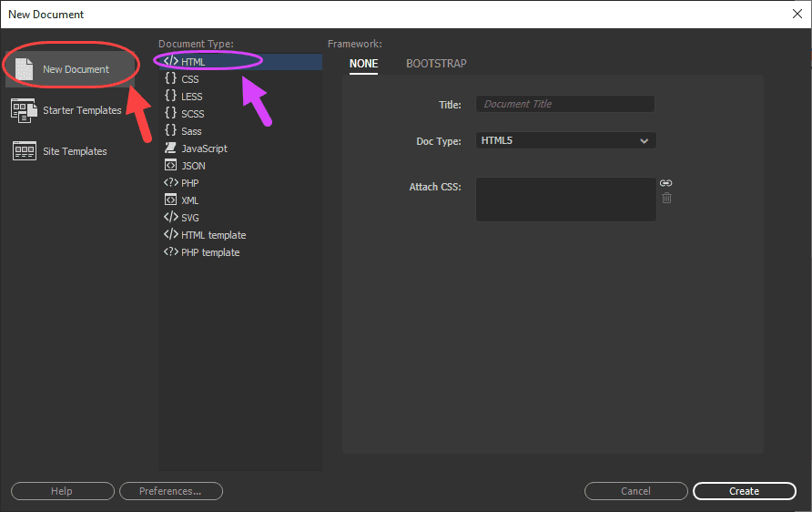Select SVG document type label
Image resolution: width=812 pixels, height=512 pixels.
pos(190,218)
